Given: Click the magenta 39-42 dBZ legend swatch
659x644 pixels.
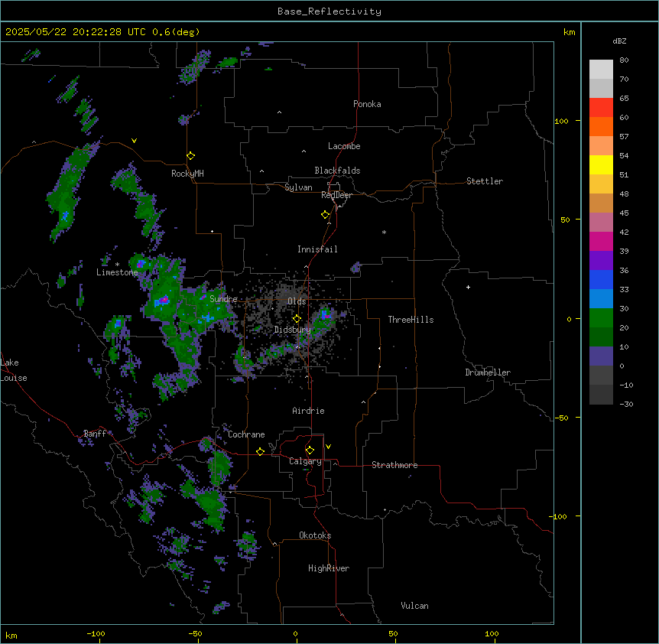Looking at the screenshot, I should 601,241.
